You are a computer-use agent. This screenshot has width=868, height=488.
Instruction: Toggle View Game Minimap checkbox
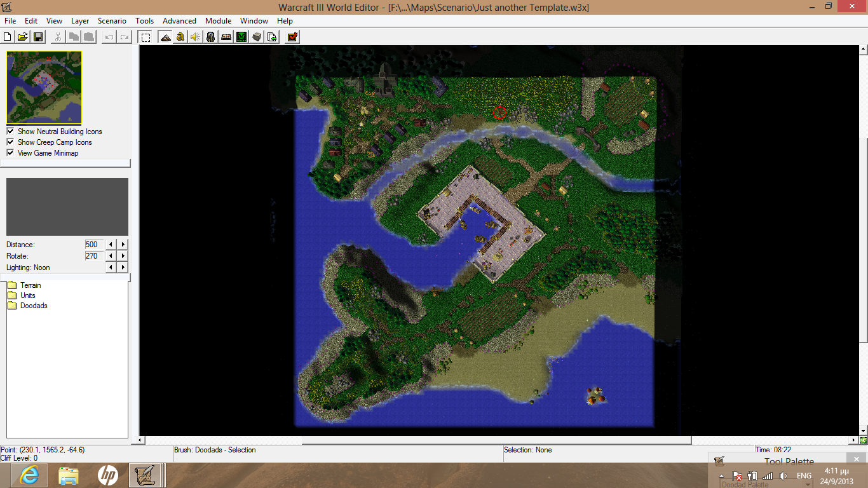tap(10, 153)
